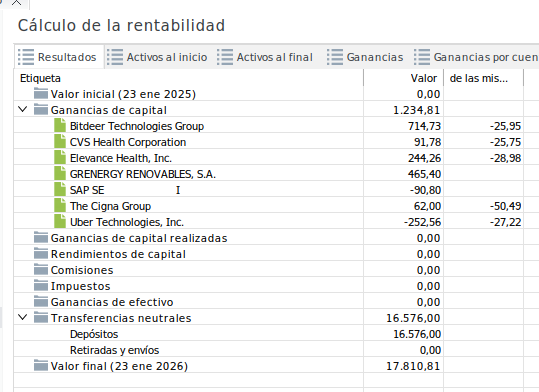Click the Rendimientos de capital folder icon

tap(41, 253)
